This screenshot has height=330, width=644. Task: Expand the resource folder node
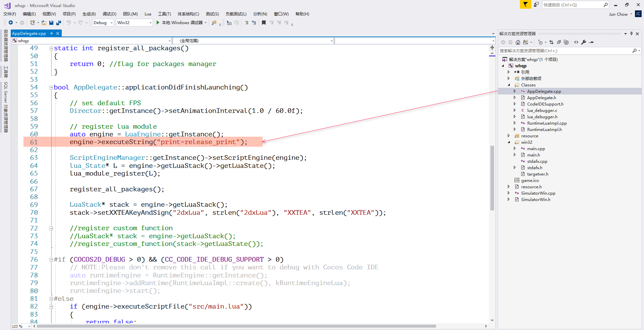pos(509,136)
